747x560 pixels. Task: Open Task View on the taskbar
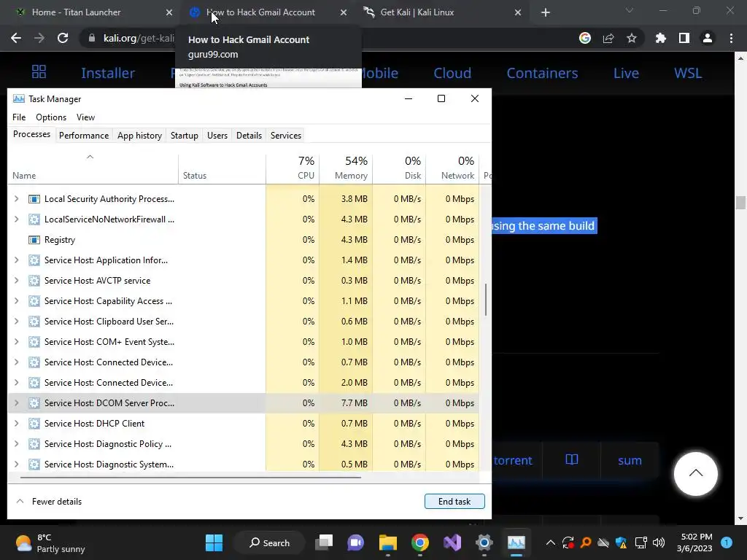click(324, 542)
